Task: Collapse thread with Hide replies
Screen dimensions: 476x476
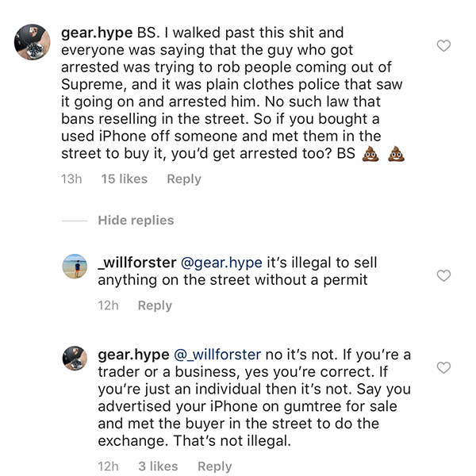Action: click(136, 220)
